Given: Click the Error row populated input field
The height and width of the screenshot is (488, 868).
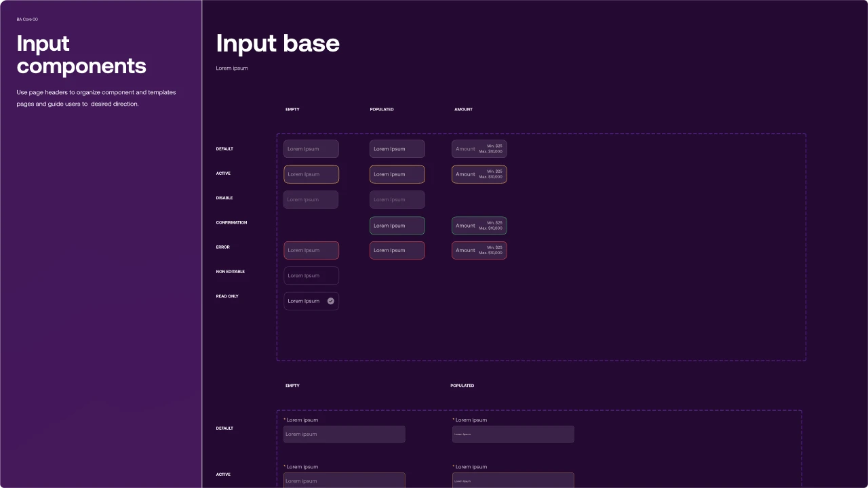Looking at the screenshot, I should pyautogui.click(x=397, y=250).
